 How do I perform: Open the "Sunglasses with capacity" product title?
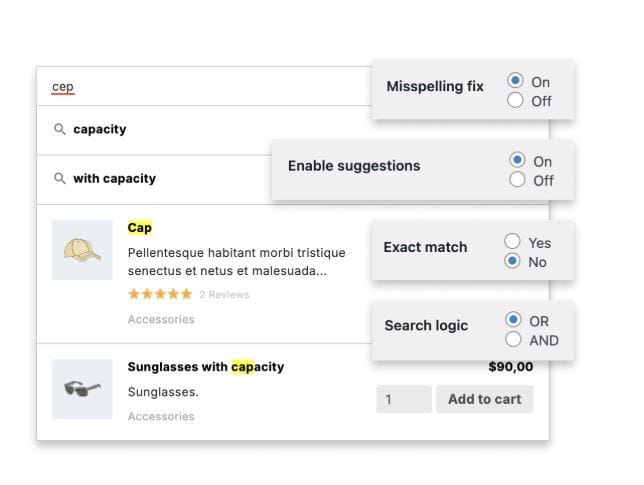click(x=206, y=367)
